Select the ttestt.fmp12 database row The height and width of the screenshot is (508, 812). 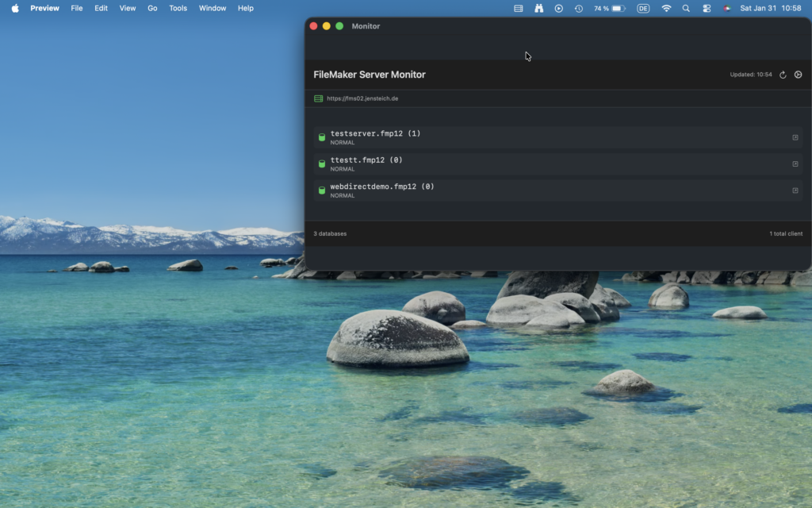click(x=555, y=164)
